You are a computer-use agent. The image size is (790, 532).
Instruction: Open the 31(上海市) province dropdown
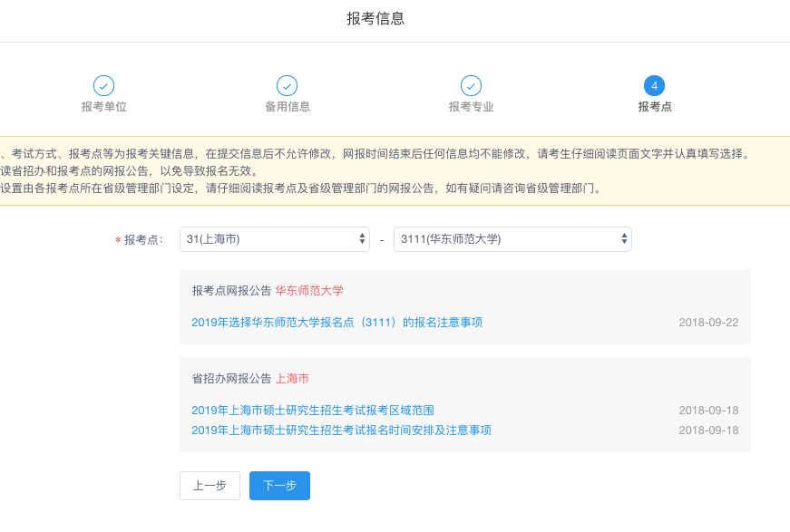coord(275,239)
